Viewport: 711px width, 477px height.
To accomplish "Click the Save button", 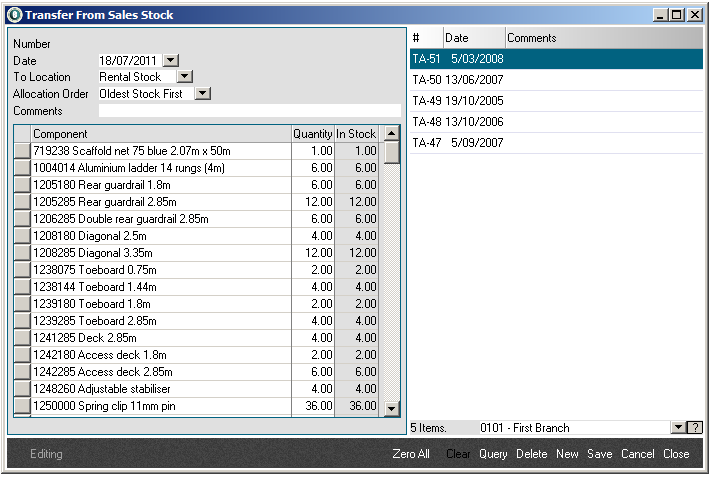I will pyautogui.click(x=599, y=454).
